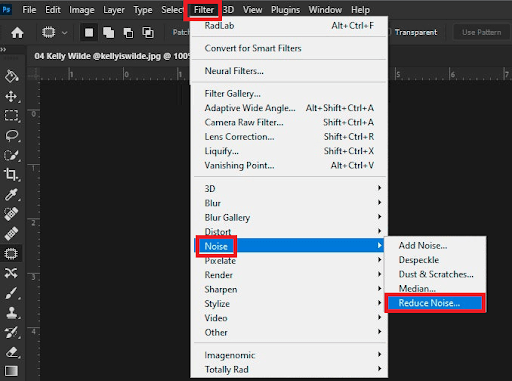
Task: Open Vanishing Point filter
Action: pos(289,165)
